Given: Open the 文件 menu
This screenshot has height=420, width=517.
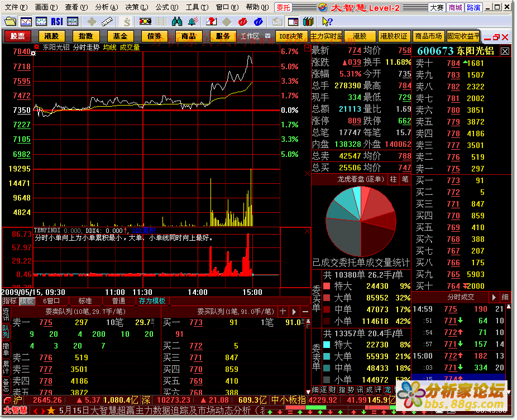Looking at the screenshot, I should 16,7.
